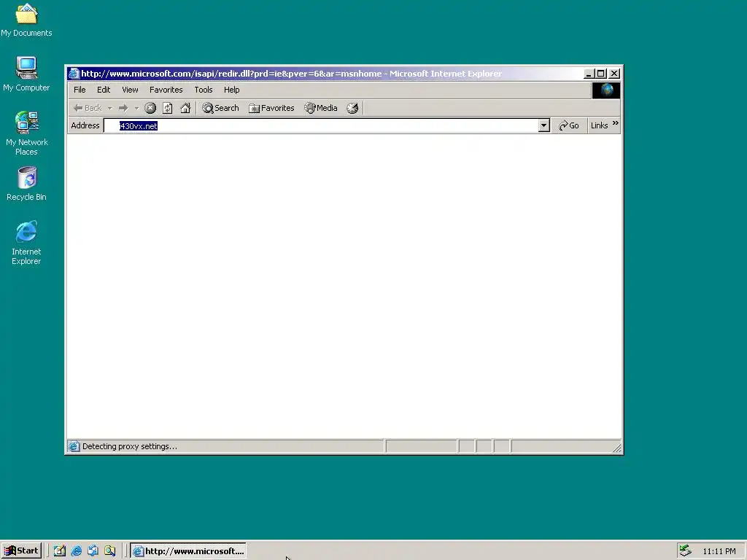Screen dimensions: 747x560
Task: Maximize the Internet Explorer window
Action: click(x=601, y=74)
